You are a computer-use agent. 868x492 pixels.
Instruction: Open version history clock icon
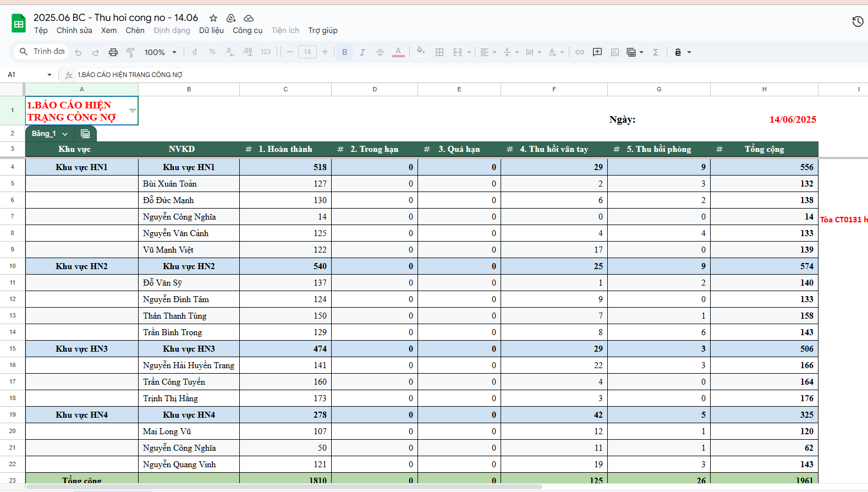tap(858, 21)
